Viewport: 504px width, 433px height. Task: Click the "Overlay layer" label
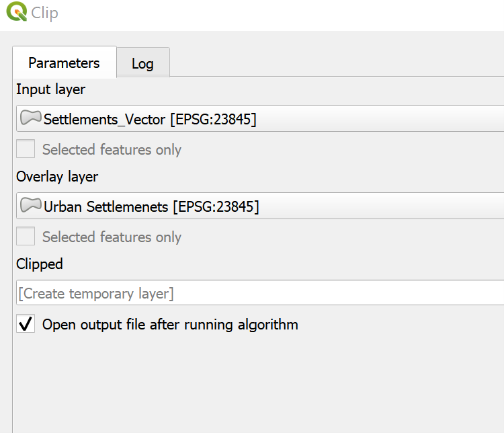57,177
